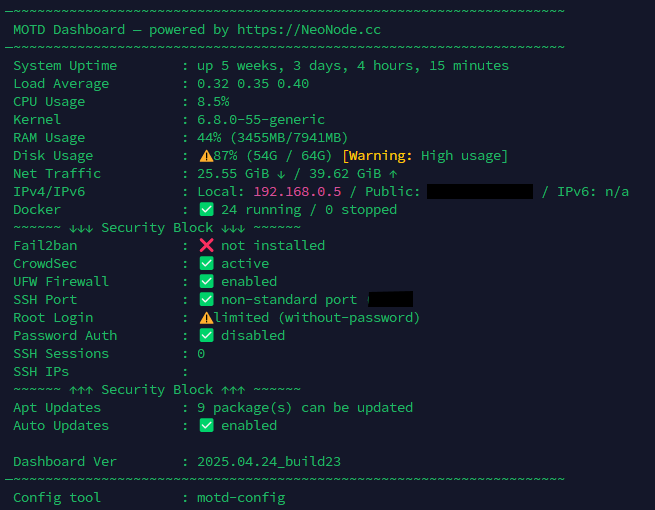The height and width of the screenshot is (510, 655).
Task: Click the down arrows after Security Block header
Action: point(233,228)
